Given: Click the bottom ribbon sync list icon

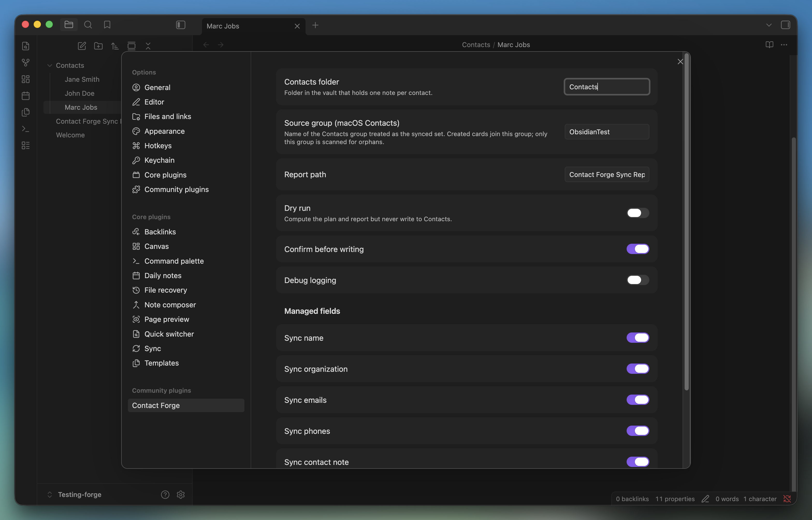Looking at the screenshot, I should coord(26,145).
